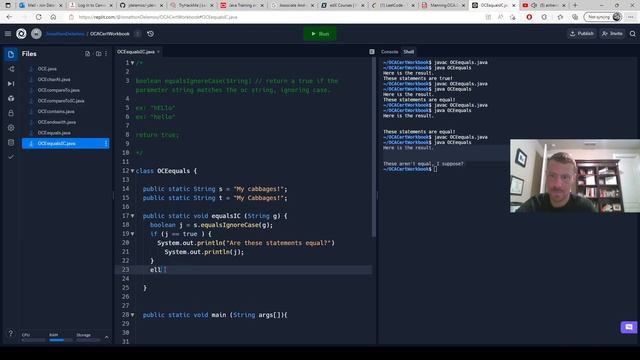The image size is (640, 360).
Task: Open the chat bubble at the bottom right
Action: click(629, 327)
